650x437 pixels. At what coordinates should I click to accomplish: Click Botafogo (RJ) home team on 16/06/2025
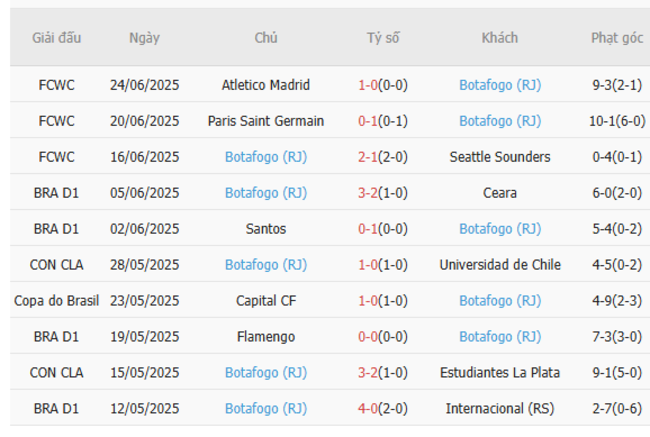click(265, 157)
